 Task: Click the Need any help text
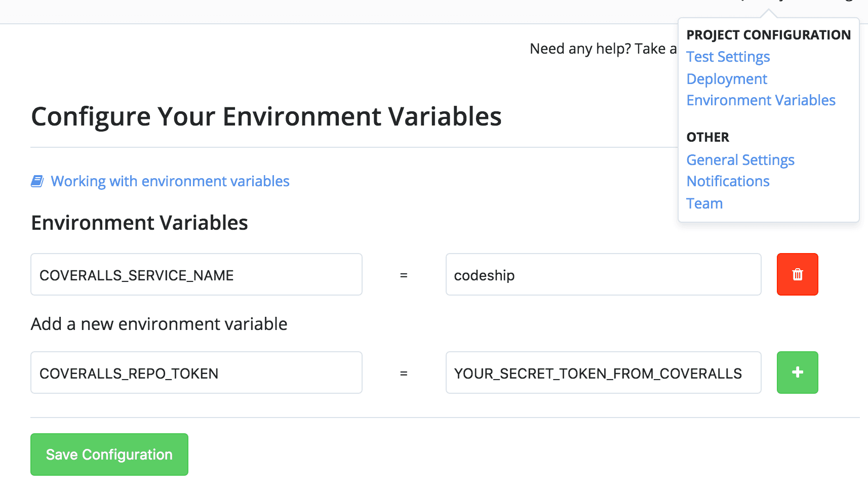click(x=603, y=49)
